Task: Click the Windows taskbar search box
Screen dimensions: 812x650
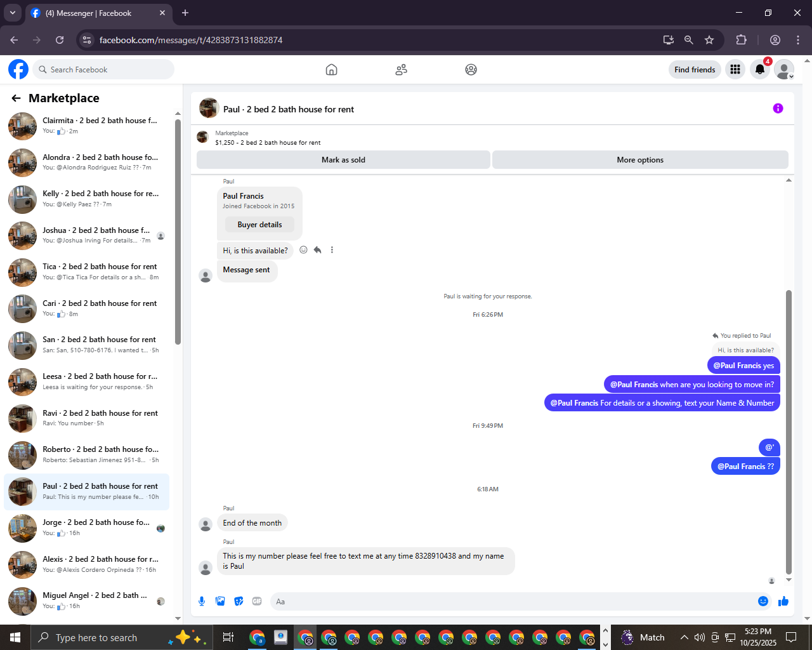Action: click(x=121, y=637)
